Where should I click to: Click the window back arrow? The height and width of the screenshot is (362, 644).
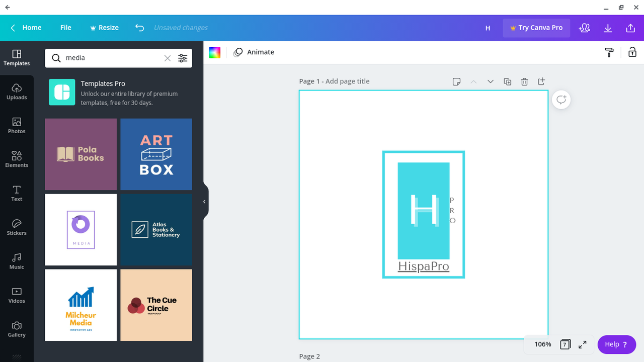click(x=8, y=8)
